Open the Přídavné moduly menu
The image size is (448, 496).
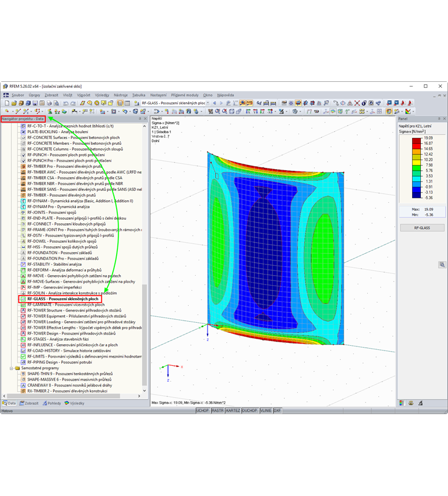pyautogui.click(x=185, y=95)
